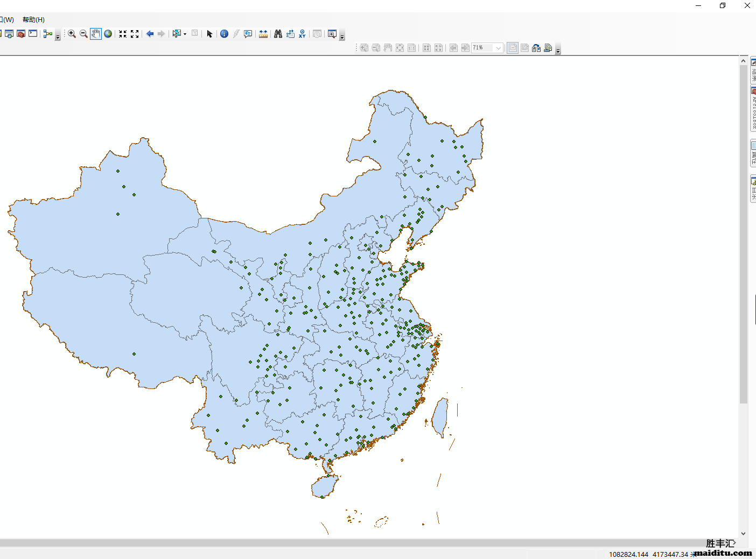Image resolution: width=756 pixels, height=559 pixels.
Task: Expand the toolbar overflow chevron
Action: 342,38
